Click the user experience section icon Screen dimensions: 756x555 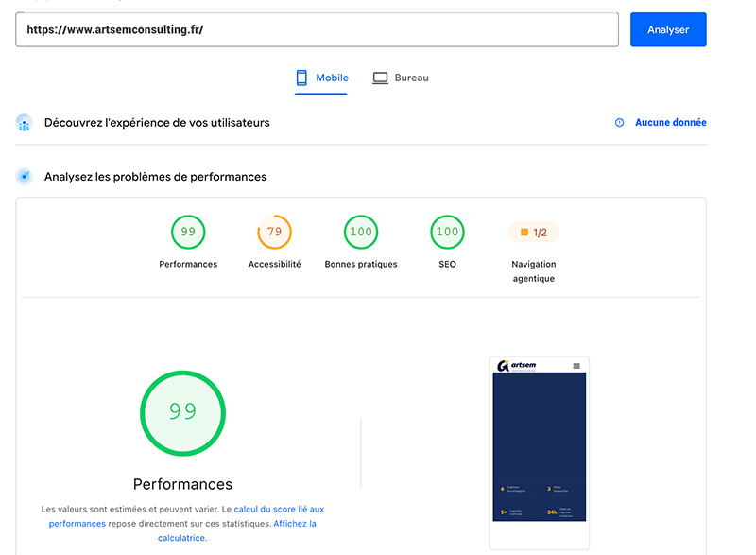(25, 123)
